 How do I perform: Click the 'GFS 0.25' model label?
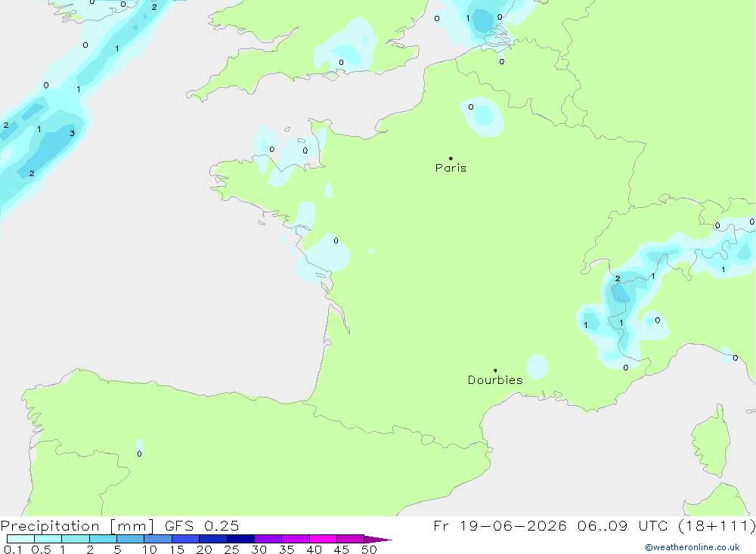tap(202, 526)
